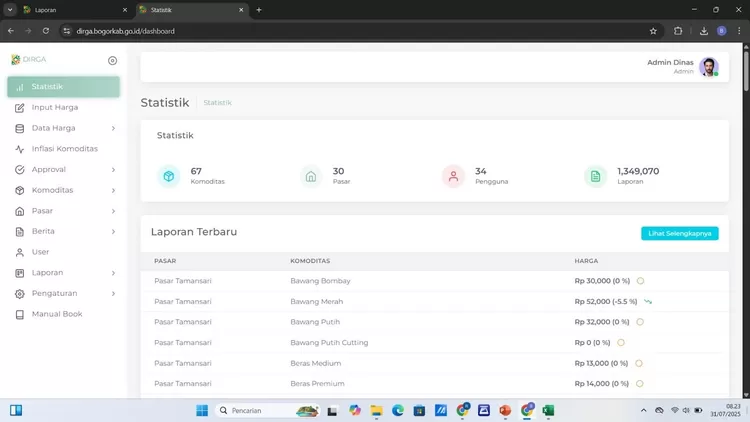This screenshot has height=422, width=750.
Task: Expand the Pengaturan submenu
Action: (113, 293)
